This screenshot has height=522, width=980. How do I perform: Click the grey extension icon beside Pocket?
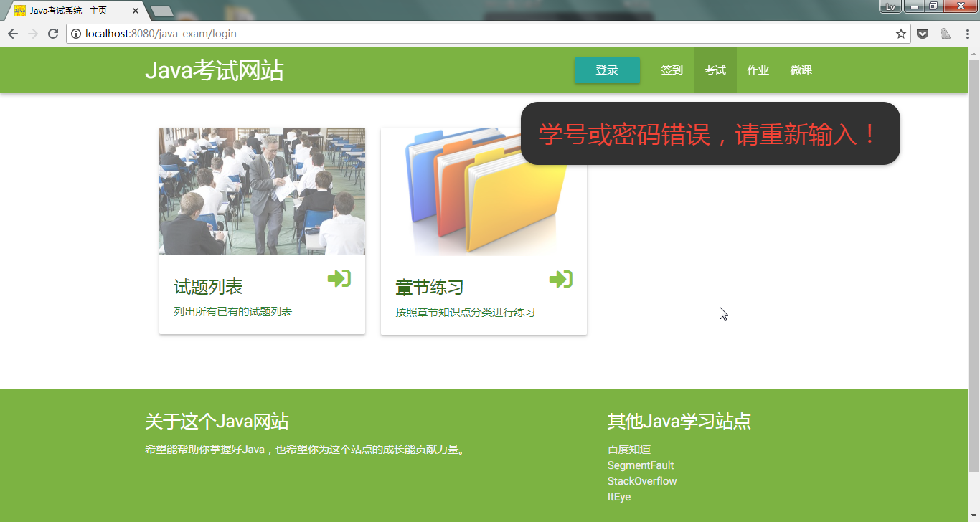click(x=946, y=34)
